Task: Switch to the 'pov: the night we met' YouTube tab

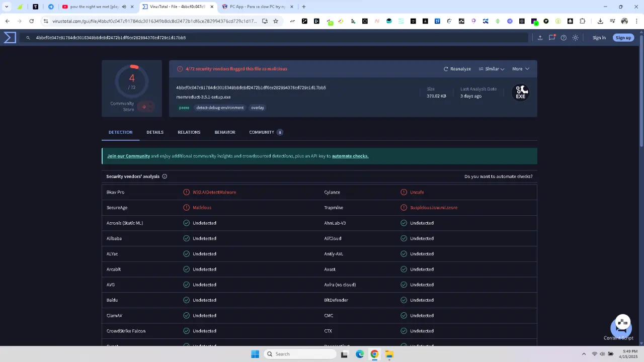Action: click(x=94, y=7)
